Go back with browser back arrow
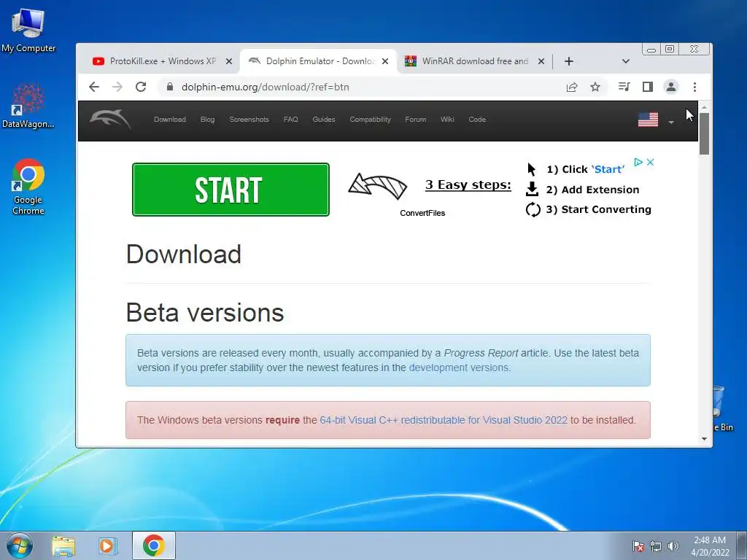 94,87
